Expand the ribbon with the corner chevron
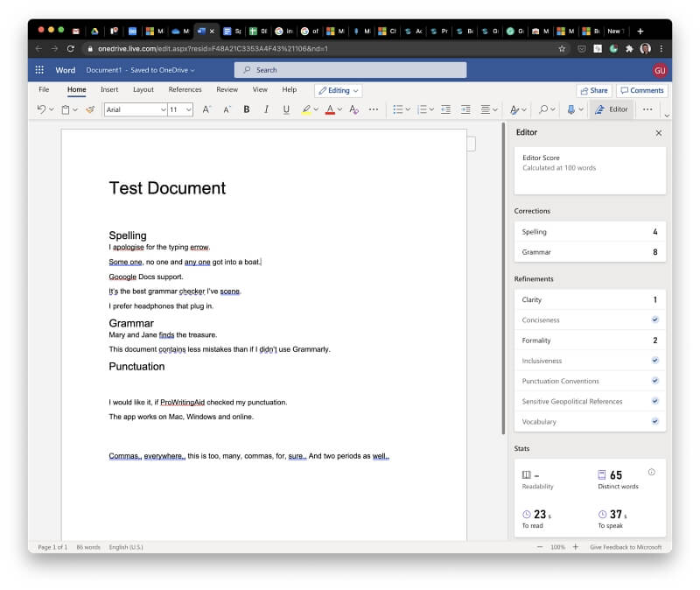Image resolution: width=700 pixels, height=590 pixels. point(667,116)
